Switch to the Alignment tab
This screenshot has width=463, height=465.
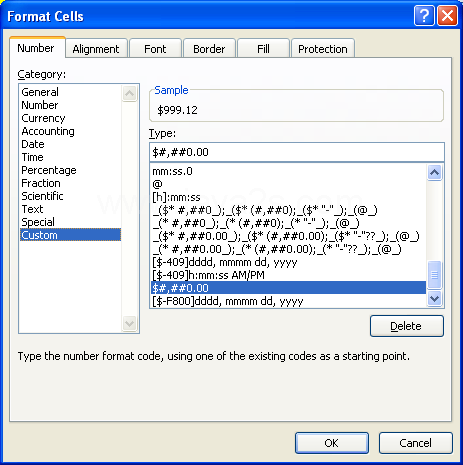pyautogui.click(x=96, y=49)
